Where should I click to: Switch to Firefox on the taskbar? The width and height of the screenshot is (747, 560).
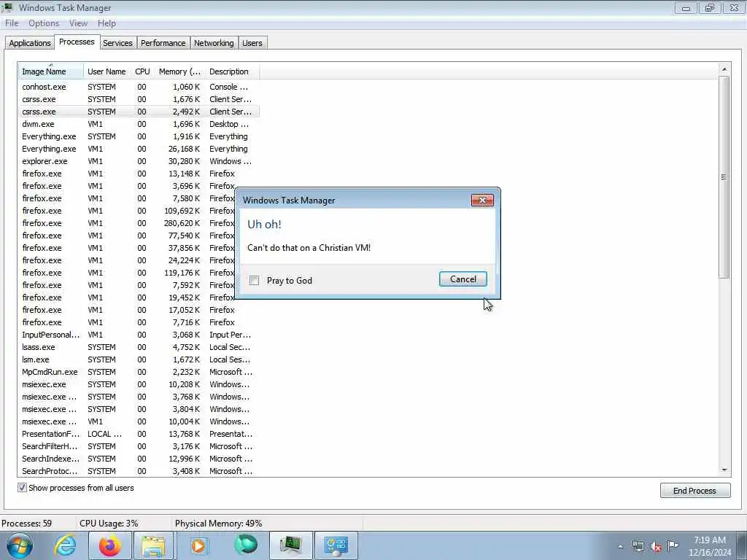(x=110, y=545)
